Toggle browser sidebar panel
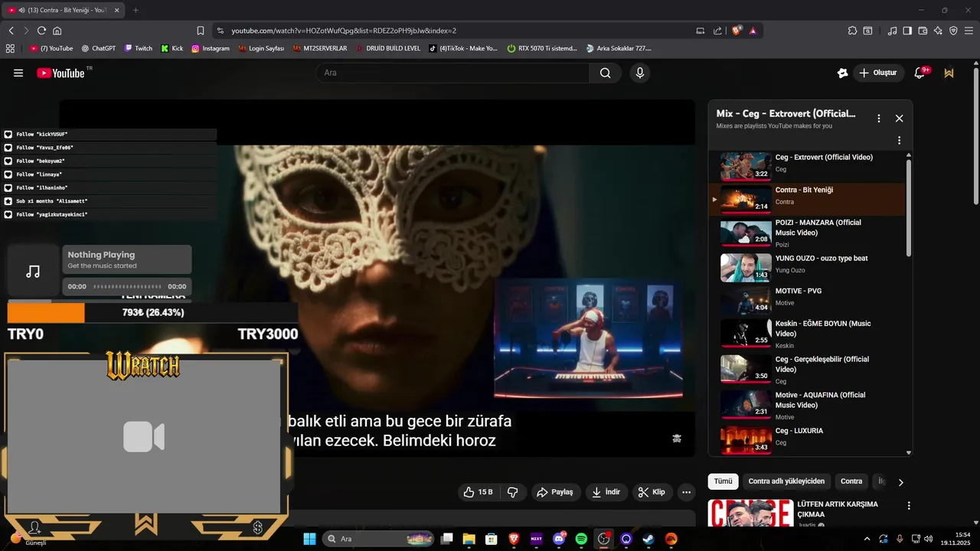Viewport: 980px width, 551px height. tap(907, 31)
